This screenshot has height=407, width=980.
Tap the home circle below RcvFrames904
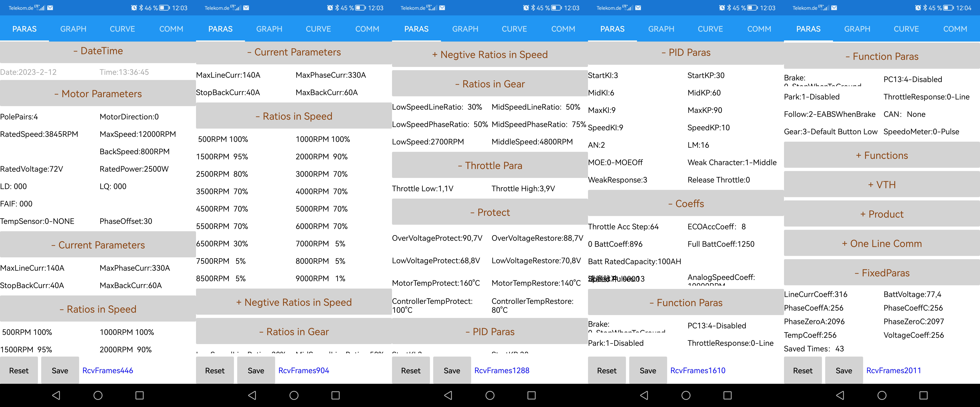[x=294, y=396]
